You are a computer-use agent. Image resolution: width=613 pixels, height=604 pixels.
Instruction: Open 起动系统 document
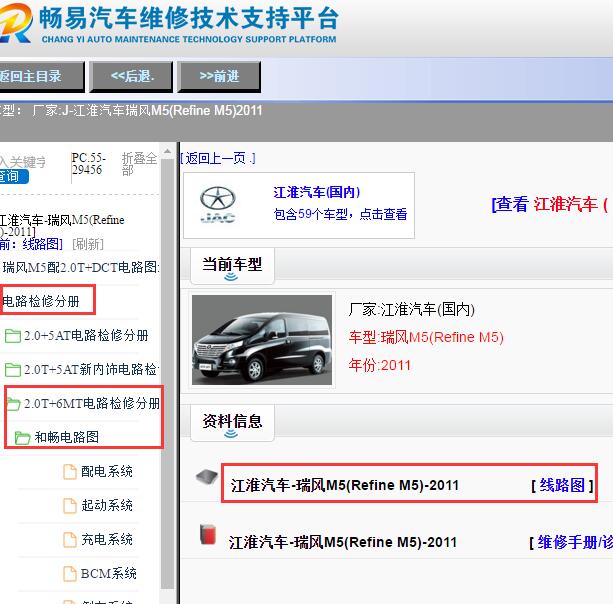coord(107,505)
